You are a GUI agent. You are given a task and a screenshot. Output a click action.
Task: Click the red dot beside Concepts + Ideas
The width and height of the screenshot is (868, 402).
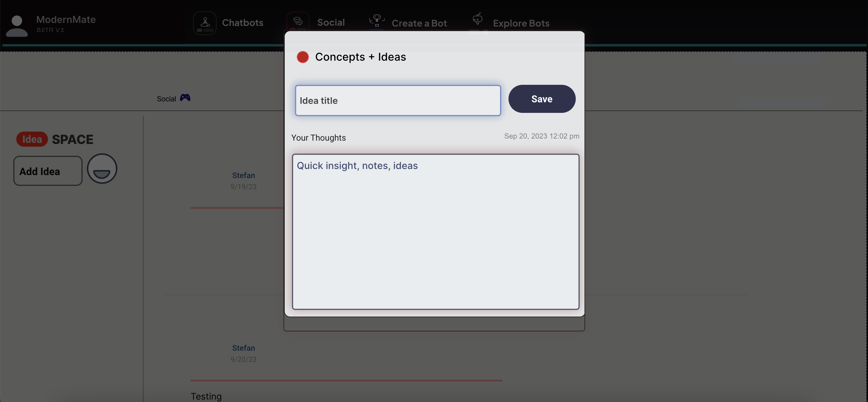pos(302,57)
